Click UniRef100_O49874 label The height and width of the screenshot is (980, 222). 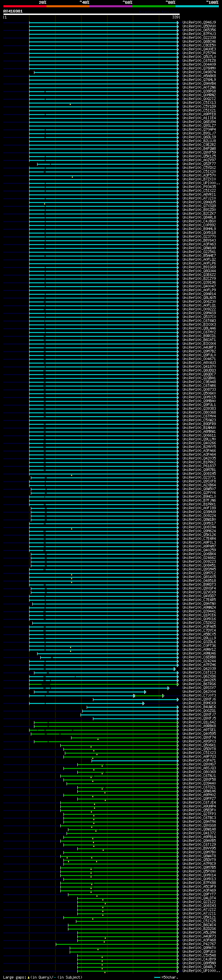(199, 72)
